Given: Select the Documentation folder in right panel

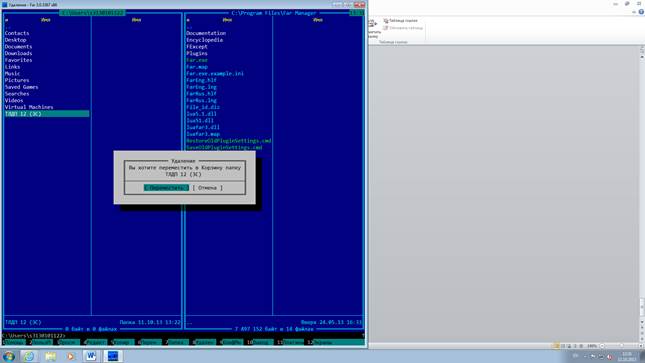Looking at the screenshot, I should click(206, 33).
